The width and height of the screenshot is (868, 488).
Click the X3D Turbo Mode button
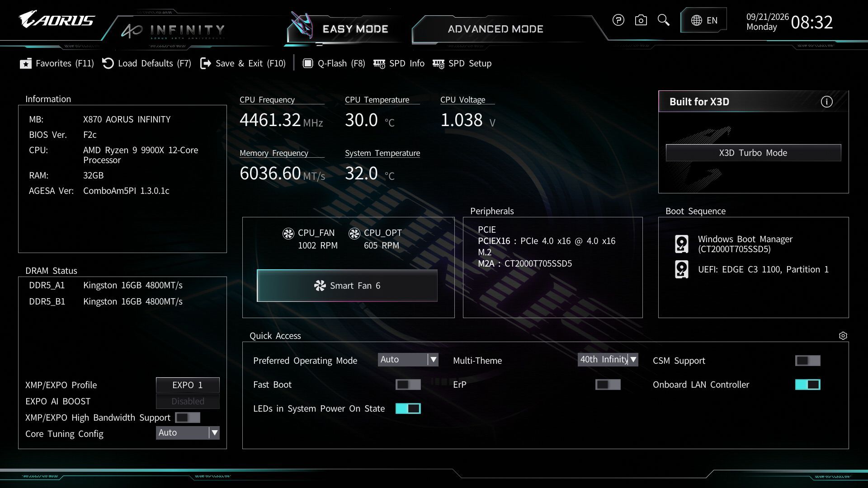(753, 153)
